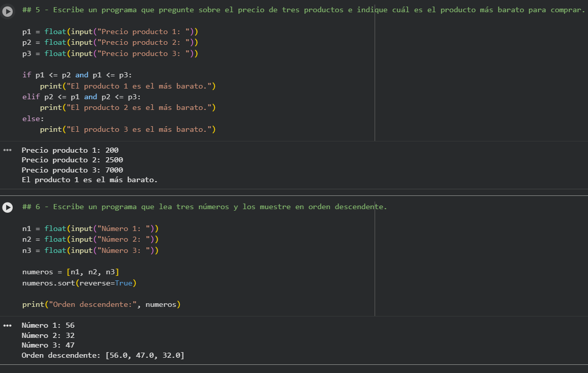Place cursor on the p3 input line
Image resolution: width=588 pixels, height=373 pixels.
click(x=110, y=53)
